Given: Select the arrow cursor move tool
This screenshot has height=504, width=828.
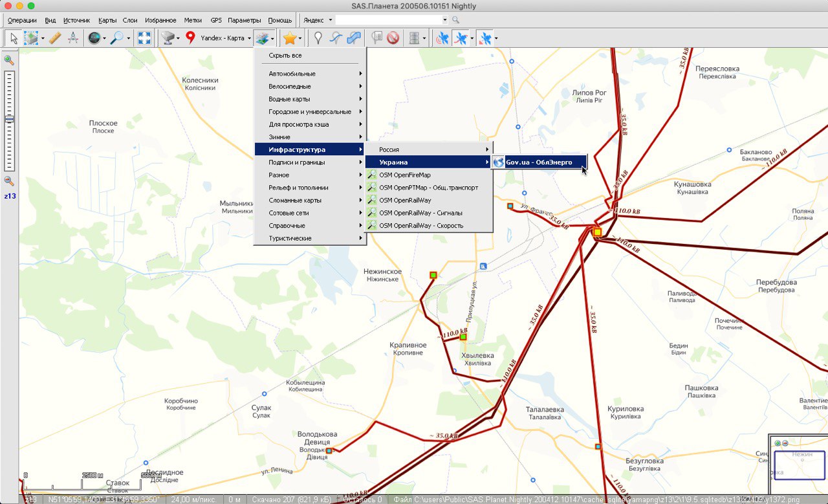Looking at the screenshot, I should (14, 38).
